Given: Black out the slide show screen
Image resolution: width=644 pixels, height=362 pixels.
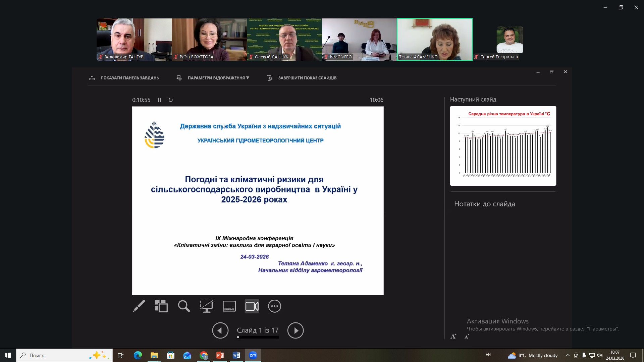Looking at the screenshot, I should pos(206,306).
